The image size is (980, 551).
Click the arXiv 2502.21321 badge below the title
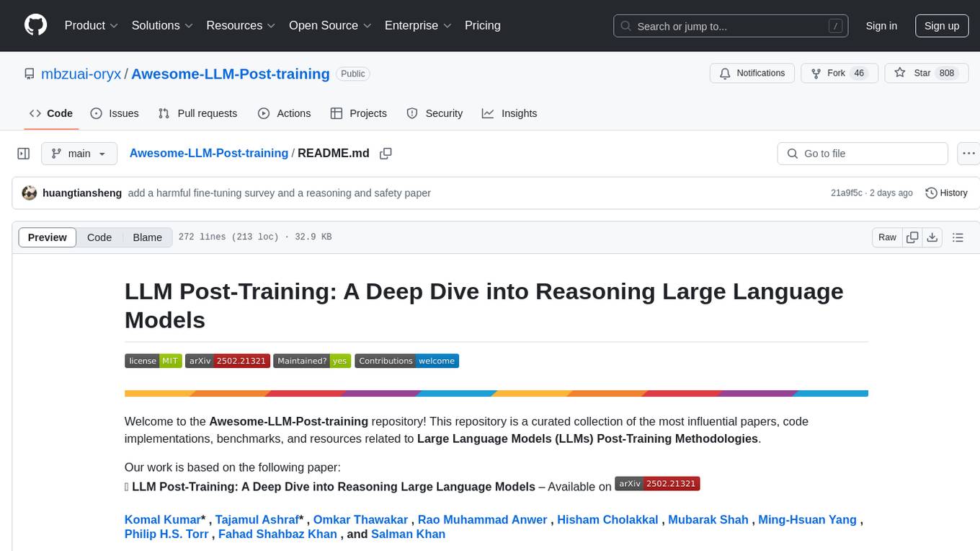[227, 361]
